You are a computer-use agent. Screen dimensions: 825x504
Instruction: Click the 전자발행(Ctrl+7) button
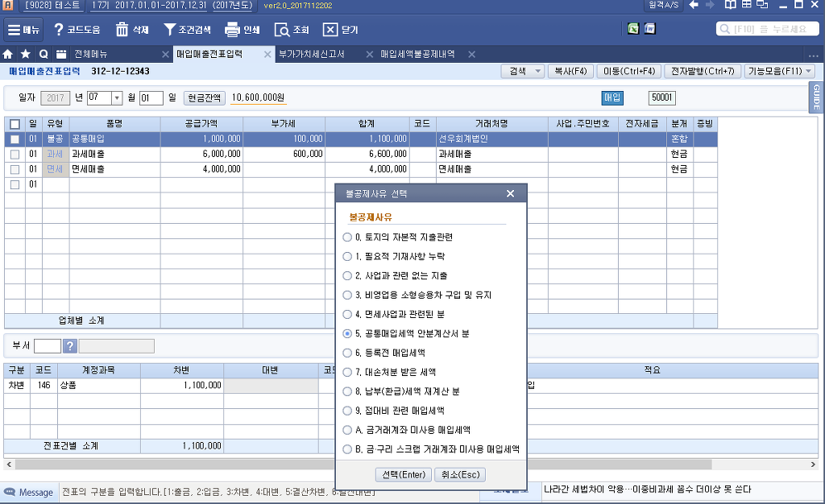[x=703, y=72]
